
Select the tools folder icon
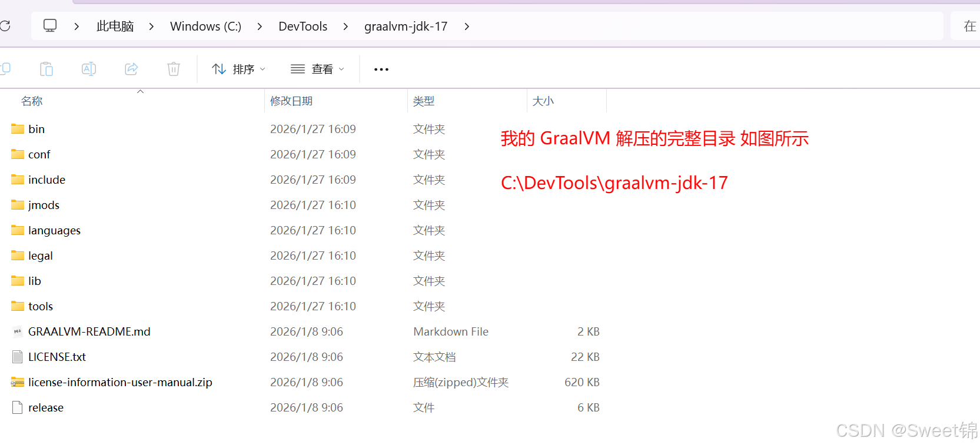pos(18,306)
